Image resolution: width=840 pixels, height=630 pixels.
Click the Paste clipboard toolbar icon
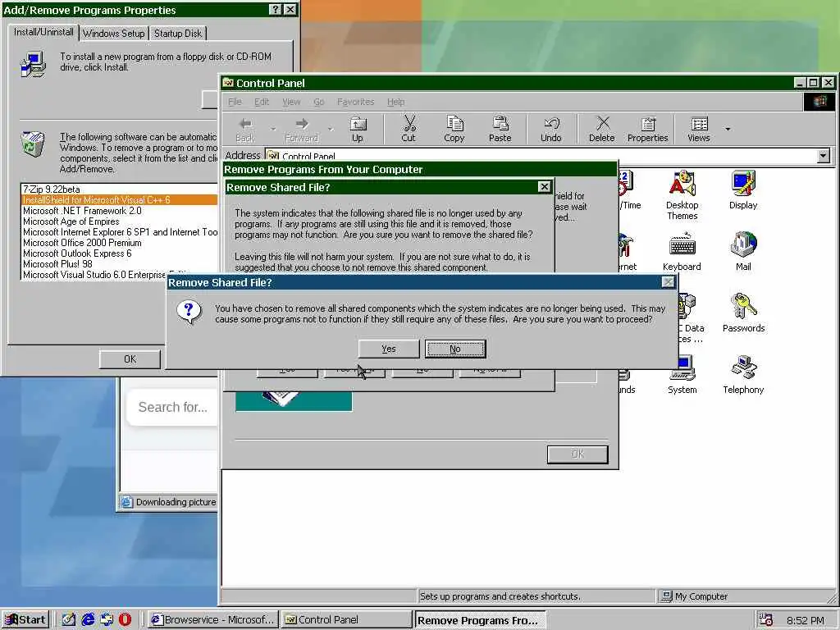click(500, 130)
